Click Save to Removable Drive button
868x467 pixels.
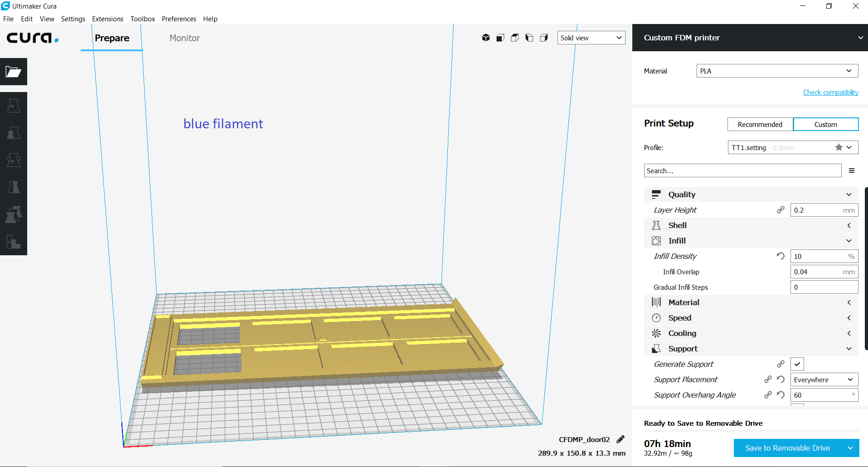788,448
